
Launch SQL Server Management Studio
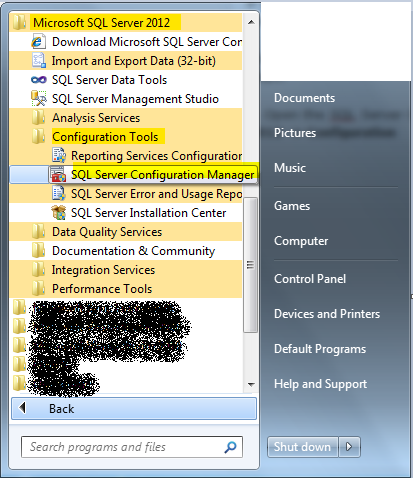(x=126, y=99)
